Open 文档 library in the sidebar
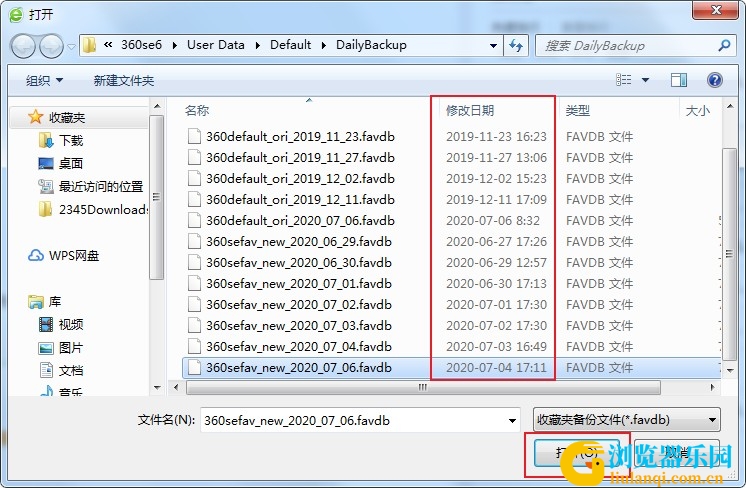This screenshot has width=746, height=488. 70,371
